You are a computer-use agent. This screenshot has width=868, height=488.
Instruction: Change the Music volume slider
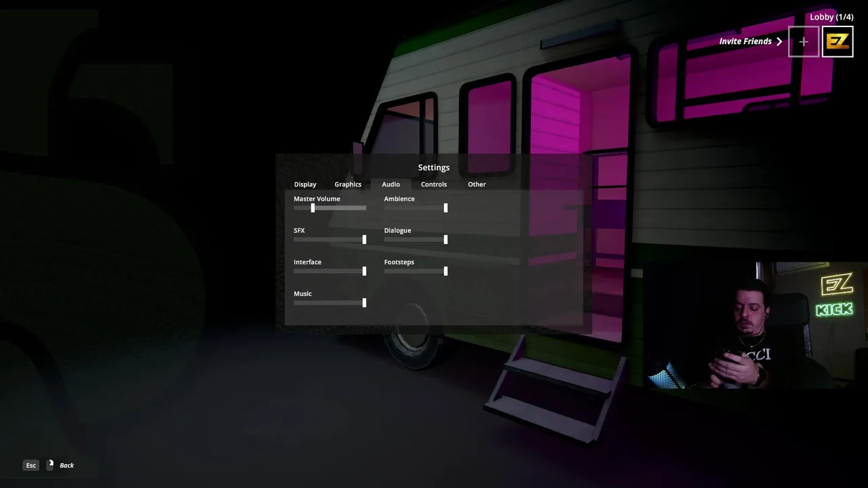[x=330, y=302]
